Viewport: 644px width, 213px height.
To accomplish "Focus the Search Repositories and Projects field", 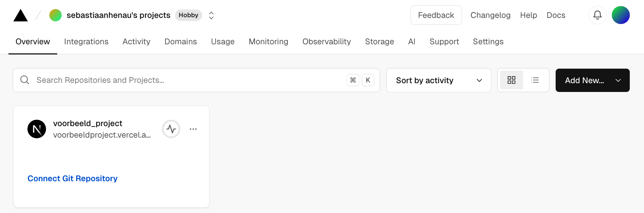I will [186, 80].
